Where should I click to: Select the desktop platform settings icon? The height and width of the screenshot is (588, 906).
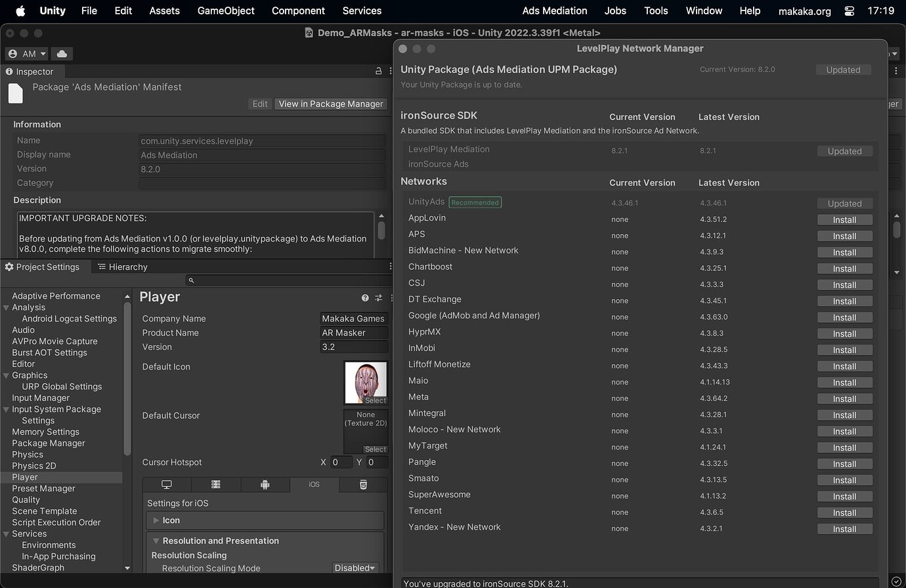167,484
